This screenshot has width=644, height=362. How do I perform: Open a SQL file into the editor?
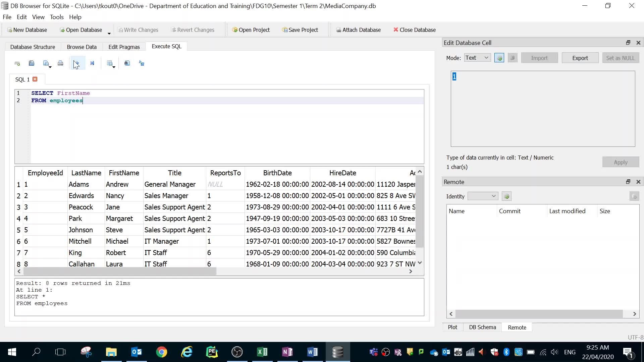point(32,63)
